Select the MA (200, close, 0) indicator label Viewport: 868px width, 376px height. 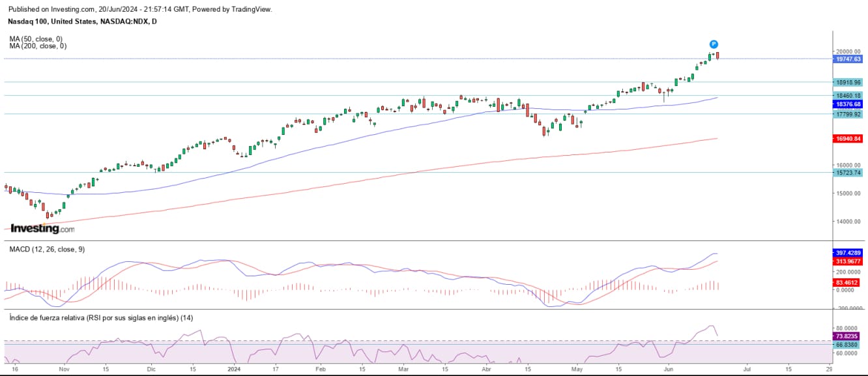point(38,46)
